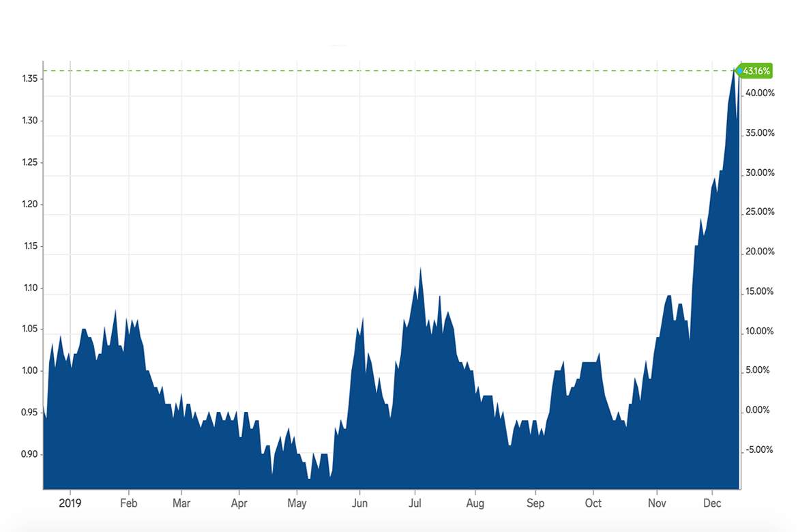Click the 40.00% right axis label
This screenshot has height=532, width=798.
point(760,93)
